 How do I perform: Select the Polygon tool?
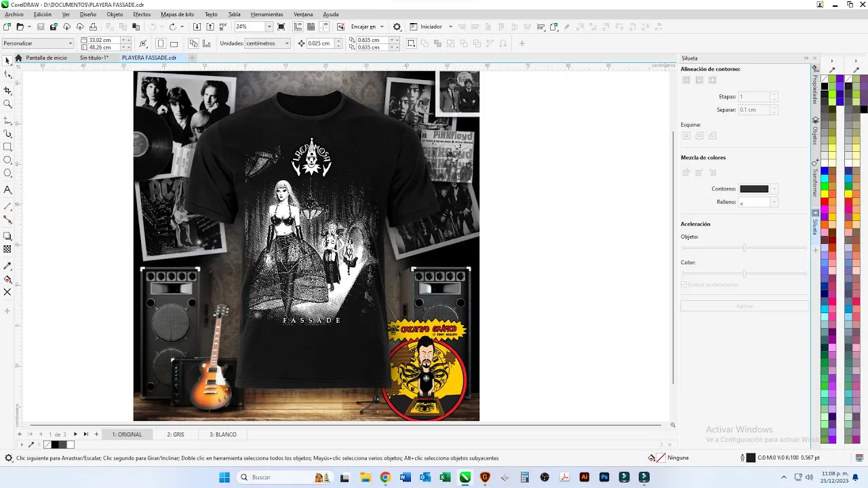pyautogui.click(x=7, y=173)
